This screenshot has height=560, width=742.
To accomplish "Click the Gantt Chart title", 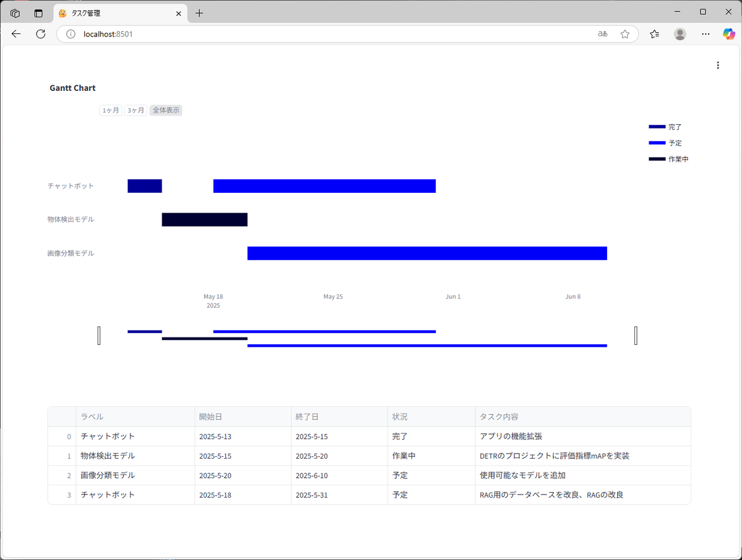I will click(x=72, y=88).
